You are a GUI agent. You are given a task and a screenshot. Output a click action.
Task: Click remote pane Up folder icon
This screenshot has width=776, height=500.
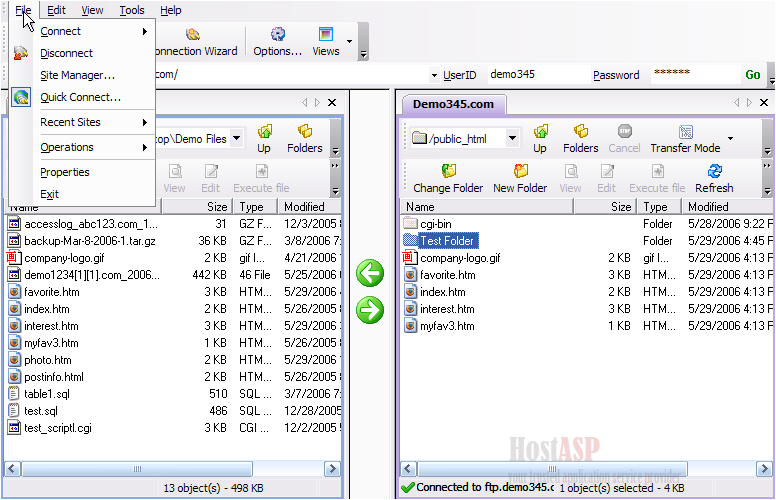[x=540, y=139]
